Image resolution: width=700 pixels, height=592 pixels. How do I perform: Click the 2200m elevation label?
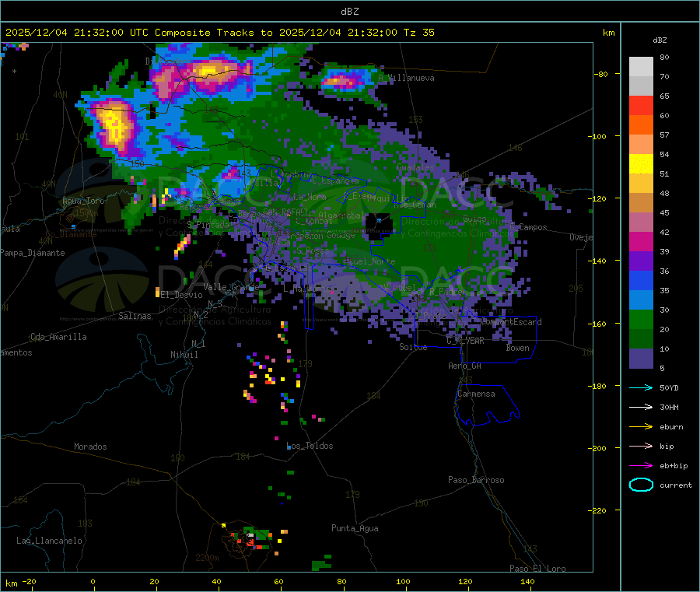coord(207,558)
